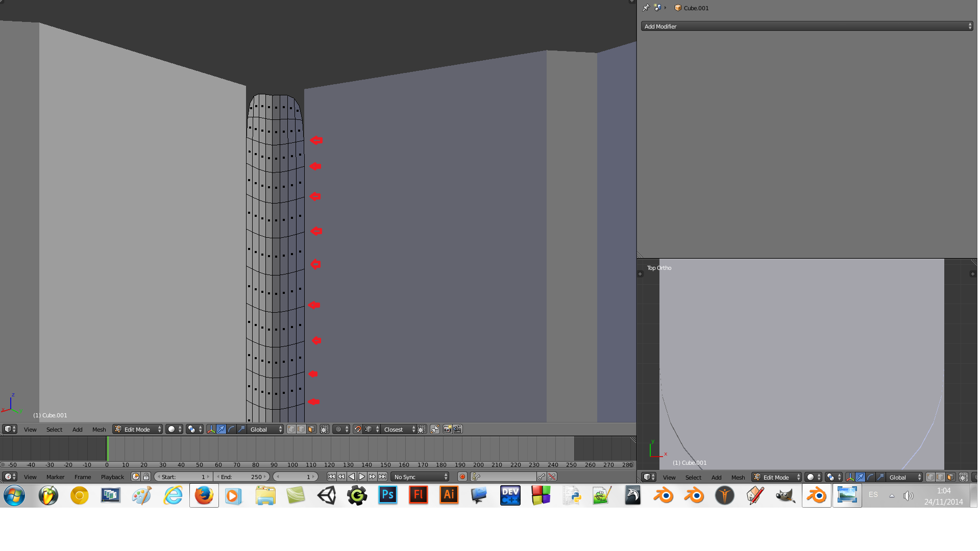980x551 pixels.
Task: Toggle limit selection to visible icon
Action: pyautogui.click(x=325, y=429)
